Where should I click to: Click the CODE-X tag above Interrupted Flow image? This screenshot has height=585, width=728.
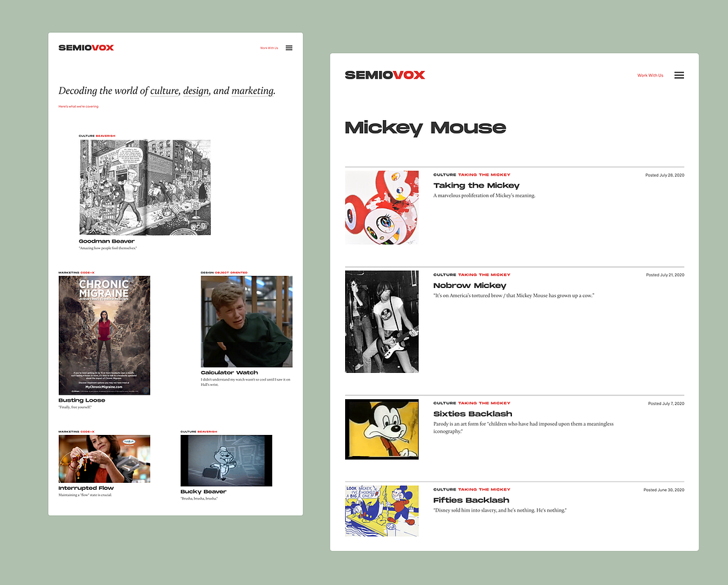(x=88, y=432)
